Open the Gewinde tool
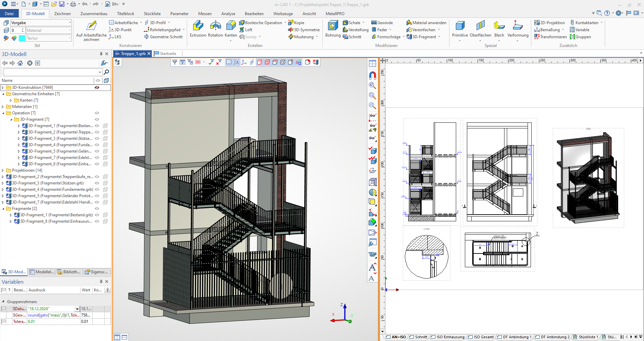This screenshot has width=644, height=341. [382, 22]
